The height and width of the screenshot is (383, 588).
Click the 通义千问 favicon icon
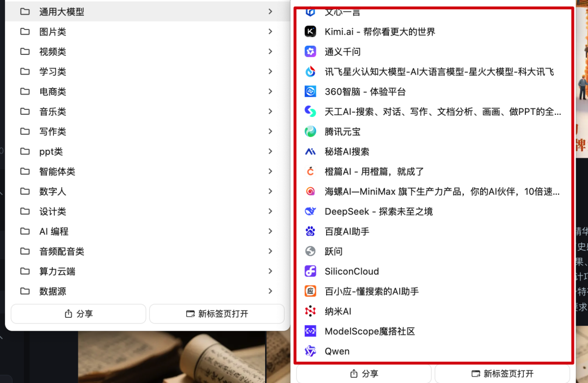pos(310,51)
